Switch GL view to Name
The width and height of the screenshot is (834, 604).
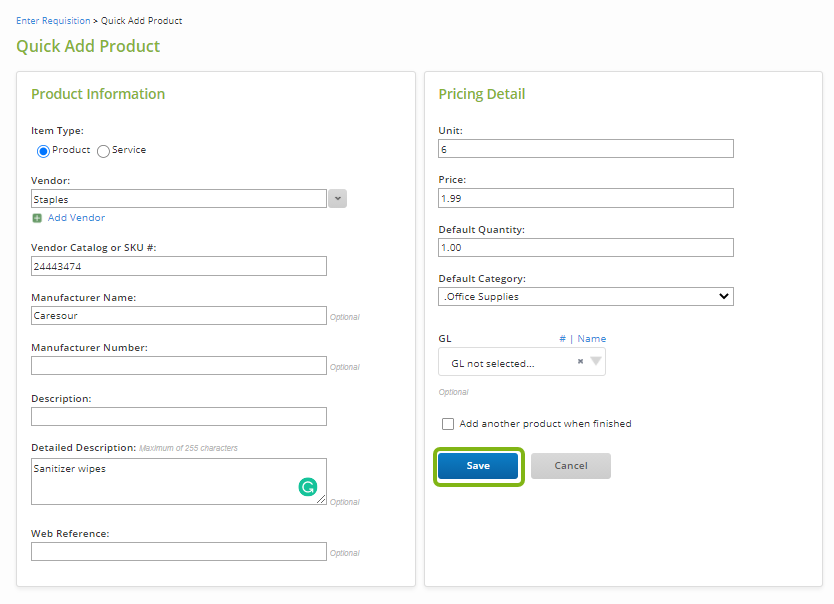(591, 339)
